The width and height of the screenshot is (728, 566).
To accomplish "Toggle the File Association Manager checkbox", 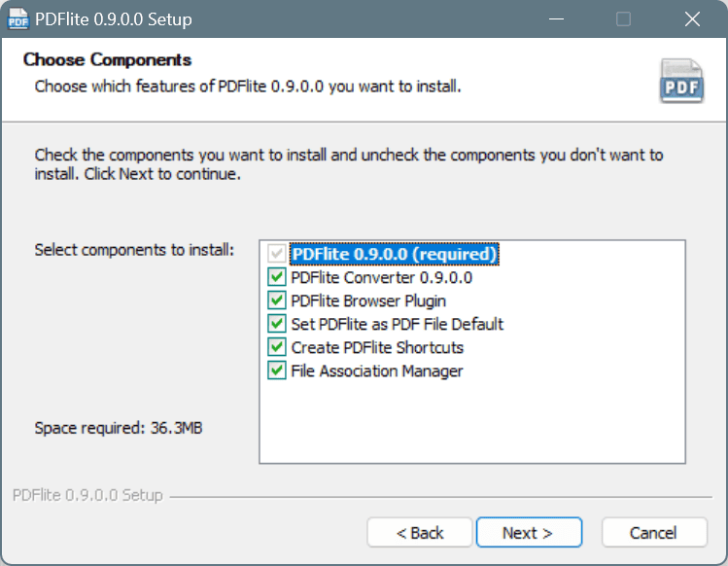I will 277,371.
